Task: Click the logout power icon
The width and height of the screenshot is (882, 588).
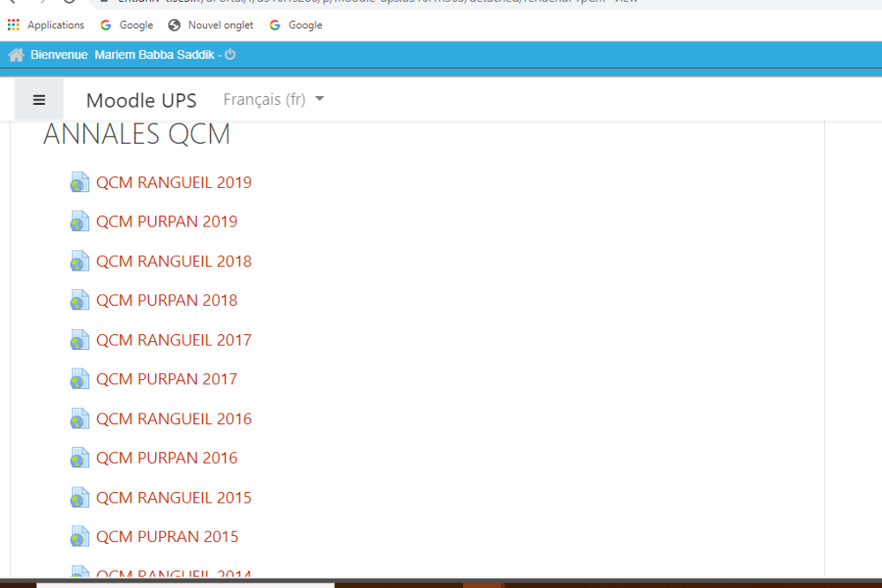Action: [230, 55]
